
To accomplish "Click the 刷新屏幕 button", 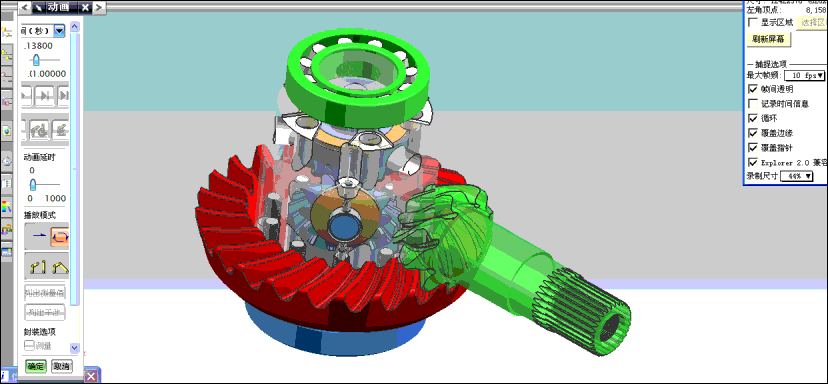I will pos(768,40).
